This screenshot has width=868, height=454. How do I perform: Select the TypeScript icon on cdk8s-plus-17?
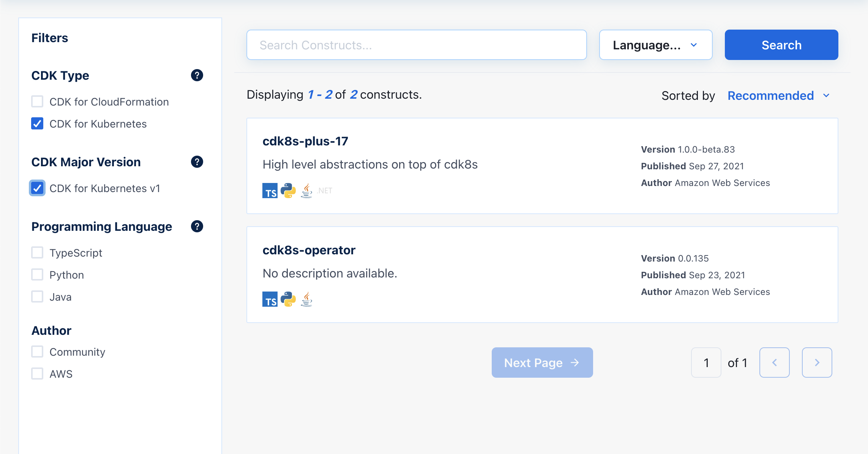270,190
